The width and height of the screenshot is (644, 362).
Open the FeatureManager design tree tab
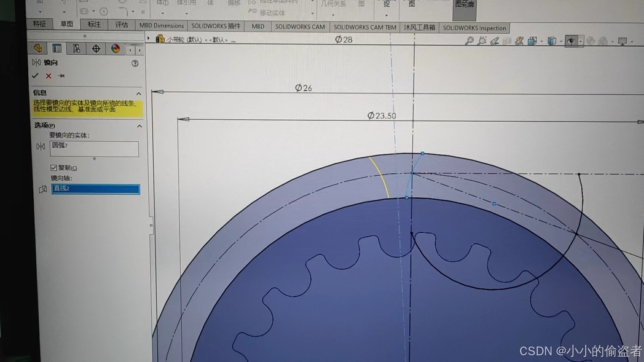(38, 49)
